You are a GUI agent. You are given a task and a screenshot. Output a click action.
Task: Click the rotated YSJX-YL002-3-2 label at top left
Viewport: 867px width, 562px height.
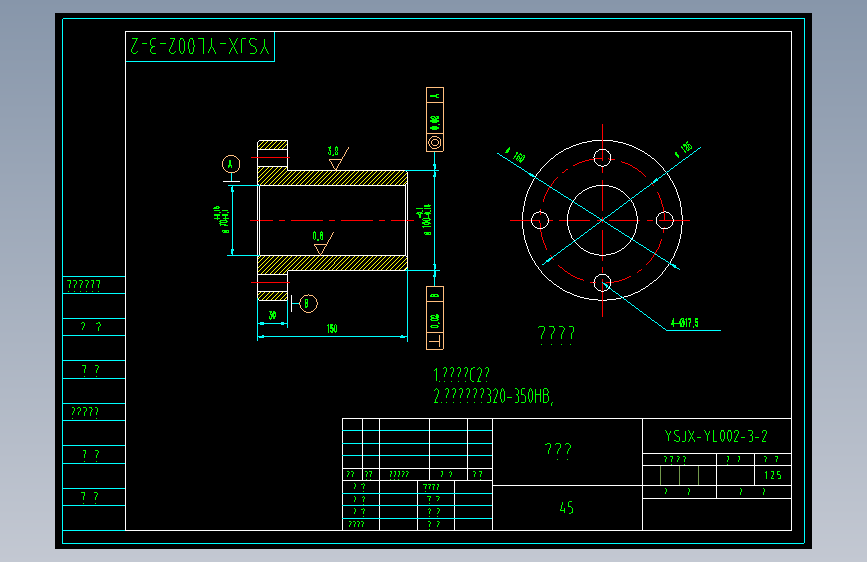[200, 46]
